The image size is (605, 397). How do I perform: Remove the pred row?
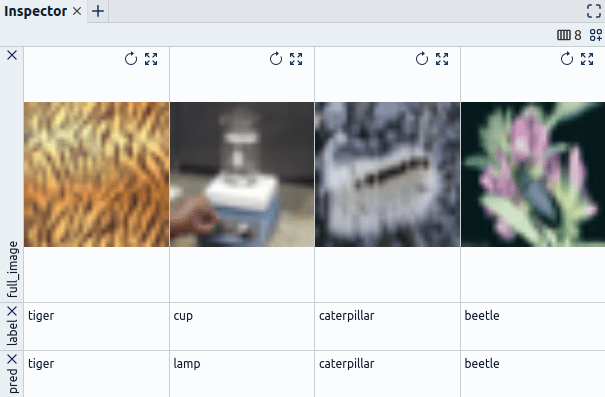(x=12, y=359)
